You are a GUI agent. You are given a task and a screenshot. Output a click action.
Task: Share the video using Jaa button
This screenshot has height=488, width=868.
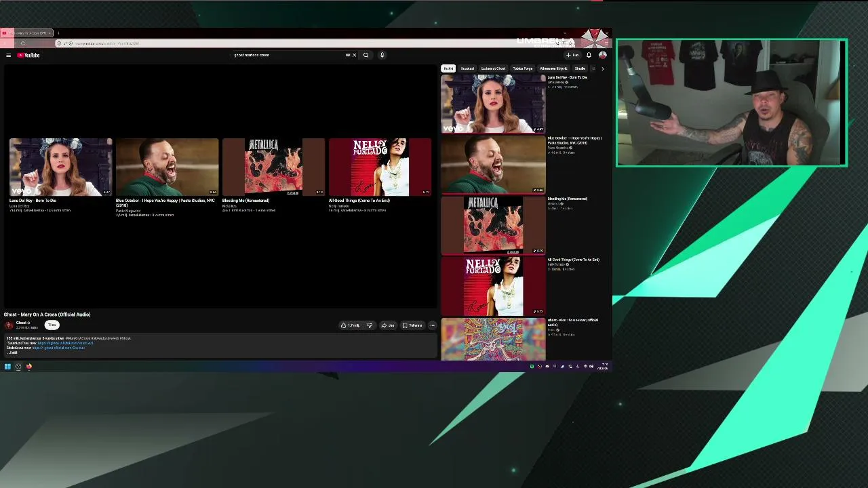(x=388, y=325)
